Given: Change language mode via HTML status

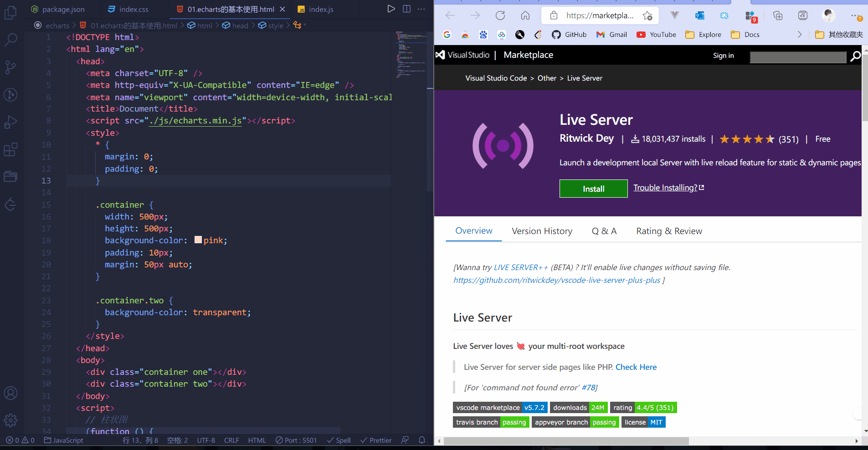Looking at the screenshot, I should click(257, 440).
